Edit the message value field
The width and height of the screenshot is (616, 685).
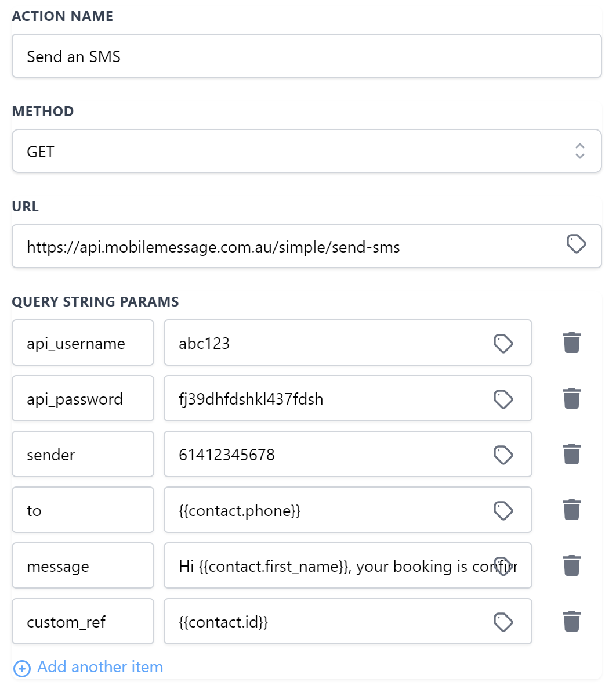coord(331,566)
